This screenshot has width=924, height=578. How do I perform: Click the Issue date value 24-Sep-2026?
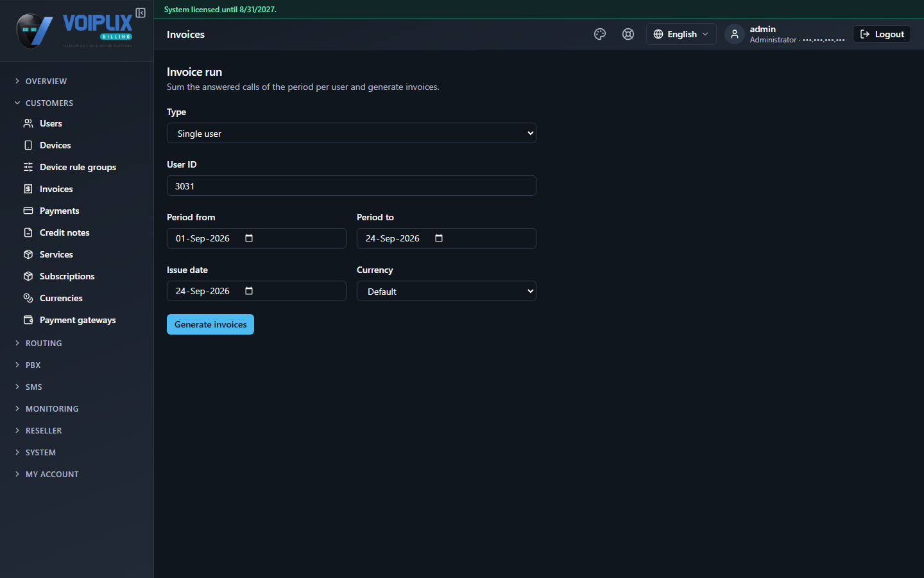tap(203, 291)
